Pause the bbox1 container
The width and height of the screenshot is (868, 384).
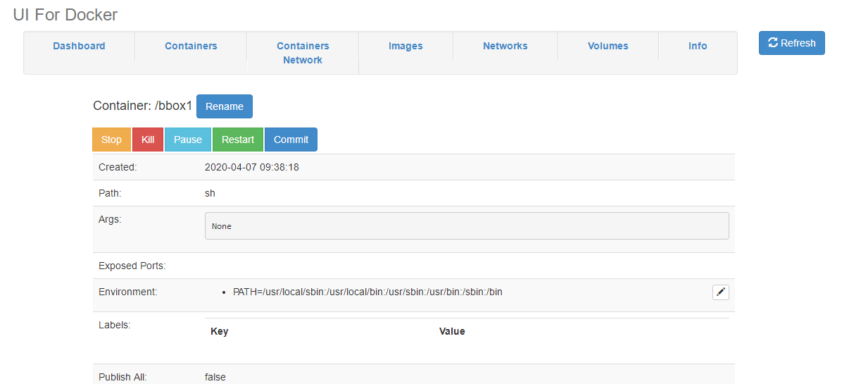pyautogui.click(x=188, y=140)
